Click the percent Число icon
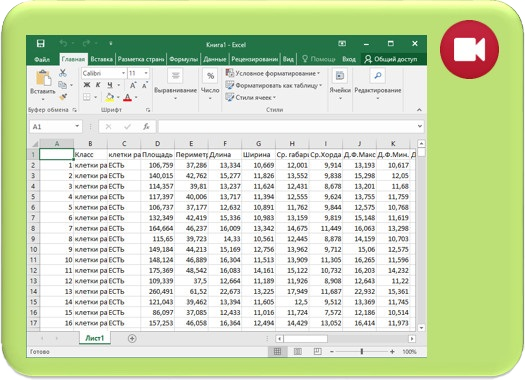The width and height of the screenshot is (525, 380). click(210, 76)
